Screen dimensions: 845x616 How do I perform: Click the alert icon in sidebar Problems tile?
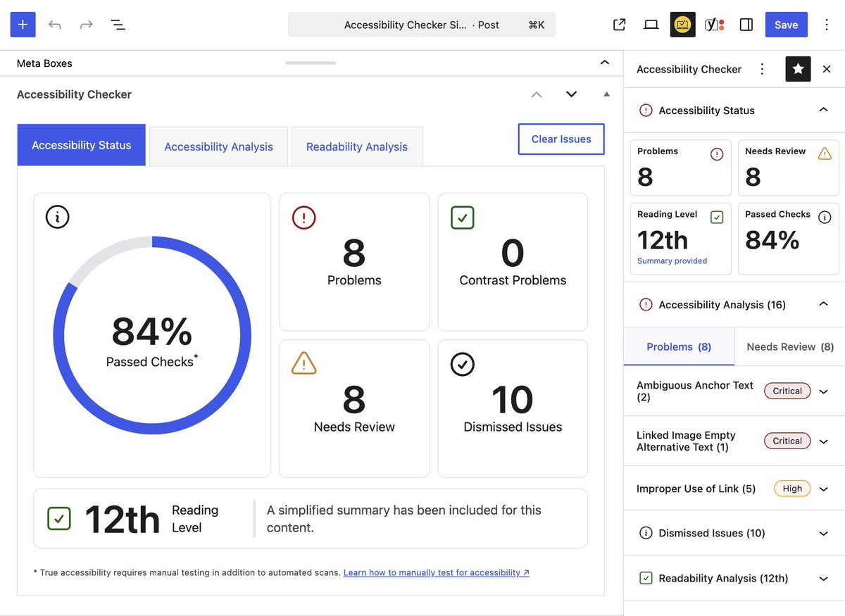[x=717, y=153]
